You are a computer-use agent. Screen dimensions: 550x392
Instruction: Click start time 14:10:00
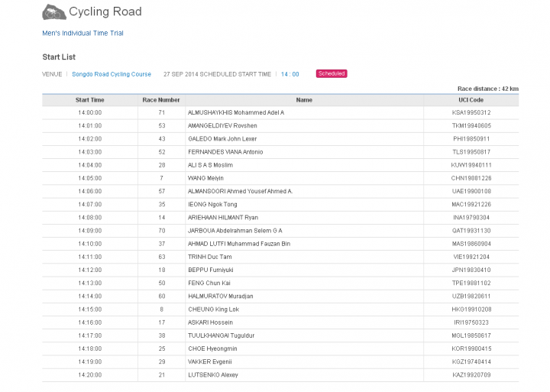point(90,244)
